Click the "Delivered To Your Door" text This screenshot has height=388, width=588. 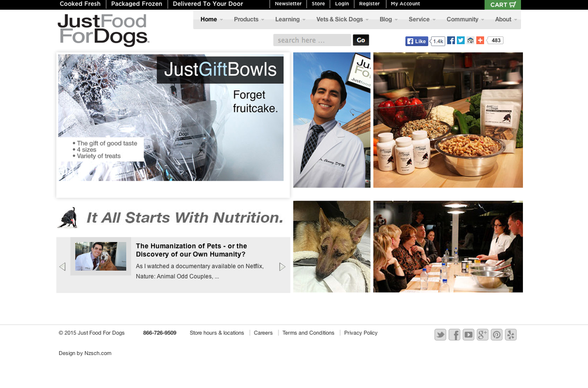click(208, 4)
